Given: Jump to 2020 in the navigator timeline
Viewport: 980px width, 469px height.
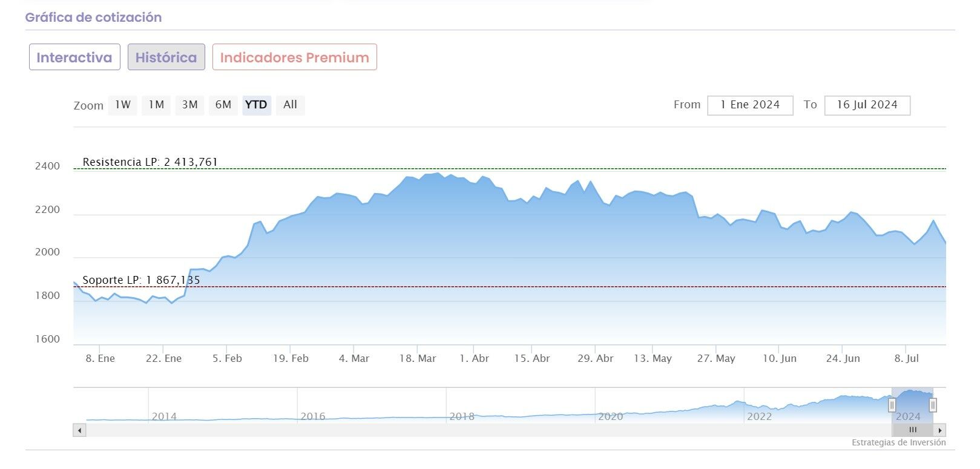Looking at the screenshot, I should (x=610, y=416).
